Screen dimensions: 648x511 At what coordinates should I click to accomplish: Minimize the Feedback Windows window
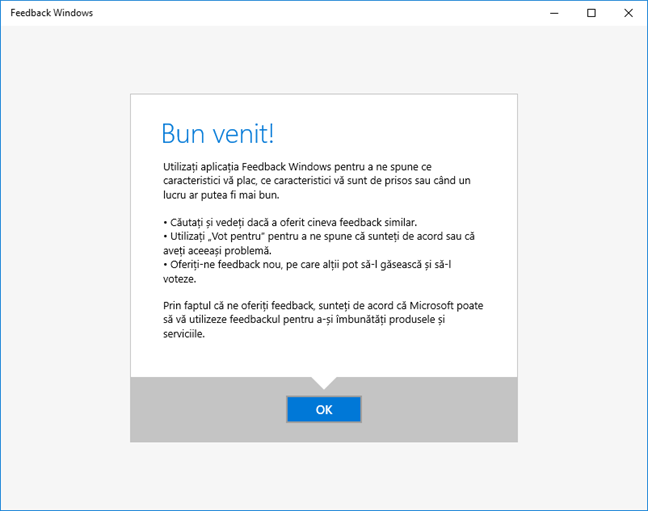554,13
